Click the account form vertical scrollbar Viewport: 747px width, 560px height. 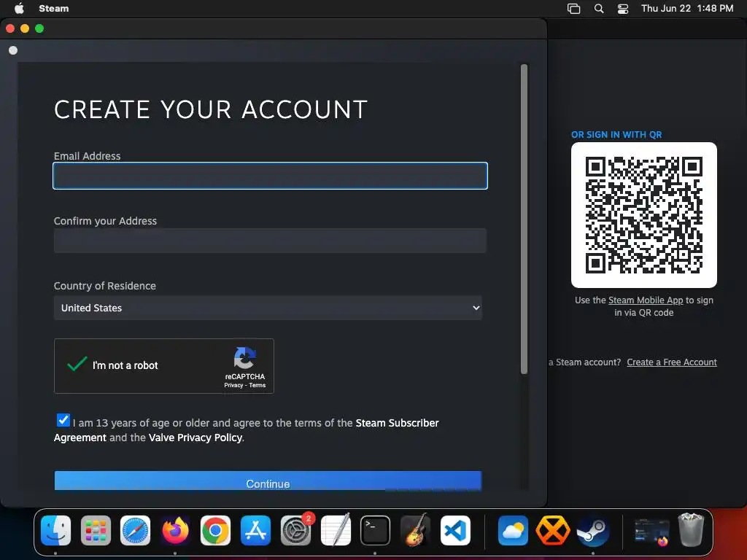coord(524,219)
